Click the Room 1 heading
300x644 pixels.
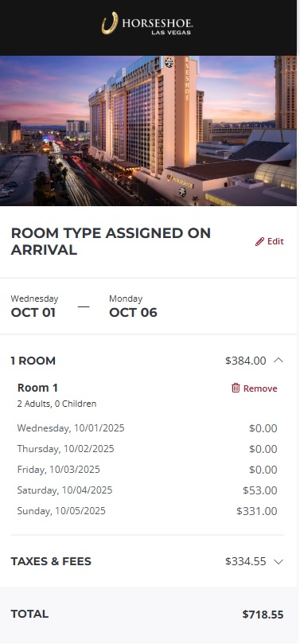37,388
